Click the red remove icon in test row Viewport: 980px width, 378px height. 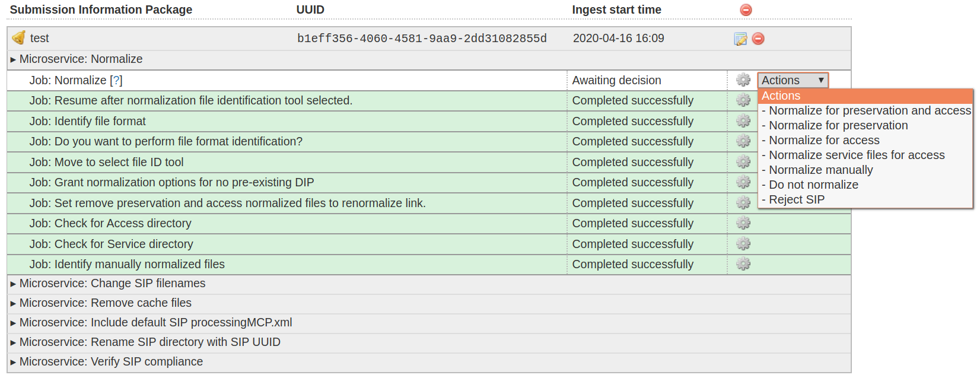[x=758, y=39]
